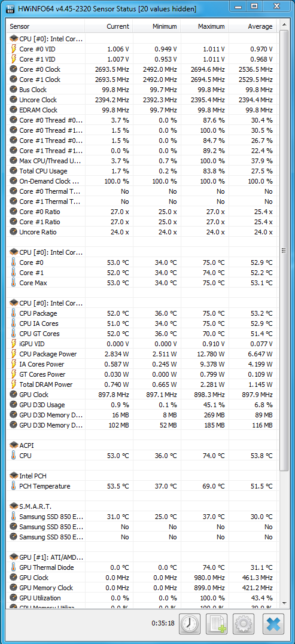Click the clock reset timer icon
Viewport: 295px width, 644px height.
point(190,624)
